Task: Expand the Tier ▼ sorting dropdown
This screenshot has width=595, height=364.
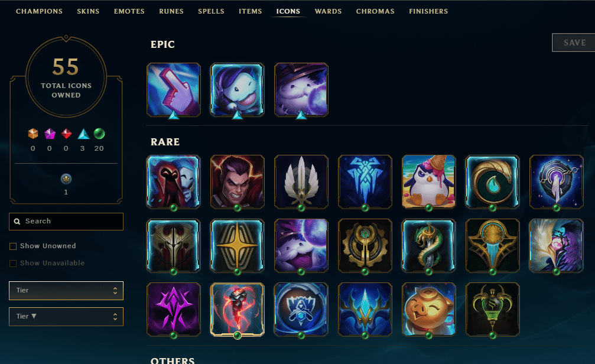Action: [66, 317]
